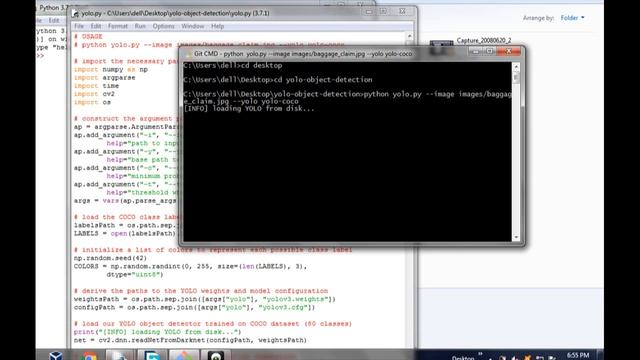Click the 'import numpy as np' code line

pyautogui.click(x=111, y=69)
